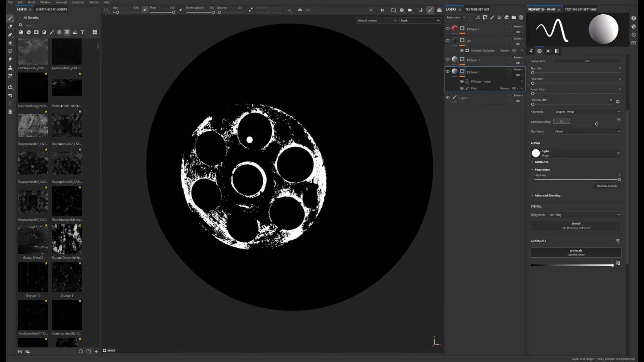Click the Add mask icon in Layers toolbar

485,17
